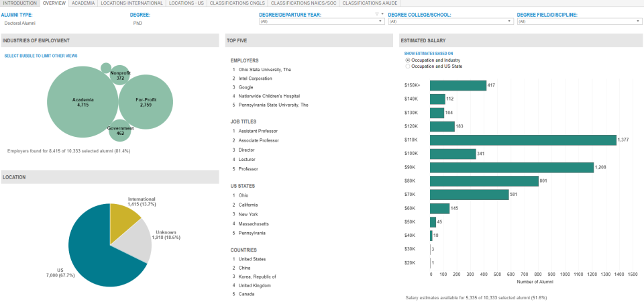Click the $130K salary bar
The width and height of the screenshot is (644, 302).
pyautogui.click(x=437, y=113)
